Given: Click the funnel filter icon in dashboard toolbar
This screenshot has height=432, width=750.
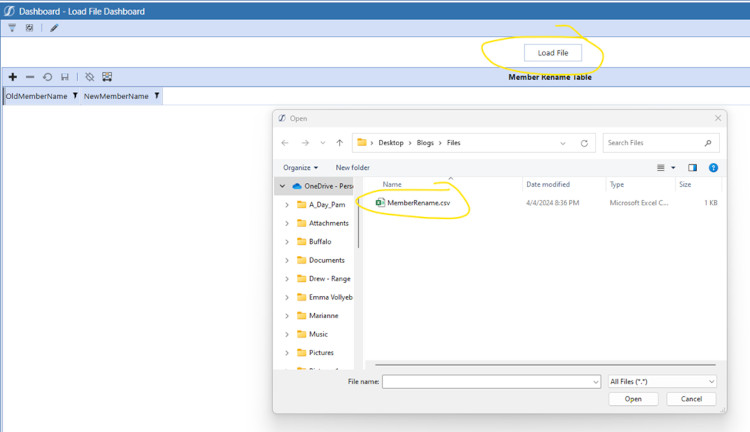Looking at the screenshot, I should [13, 28].
